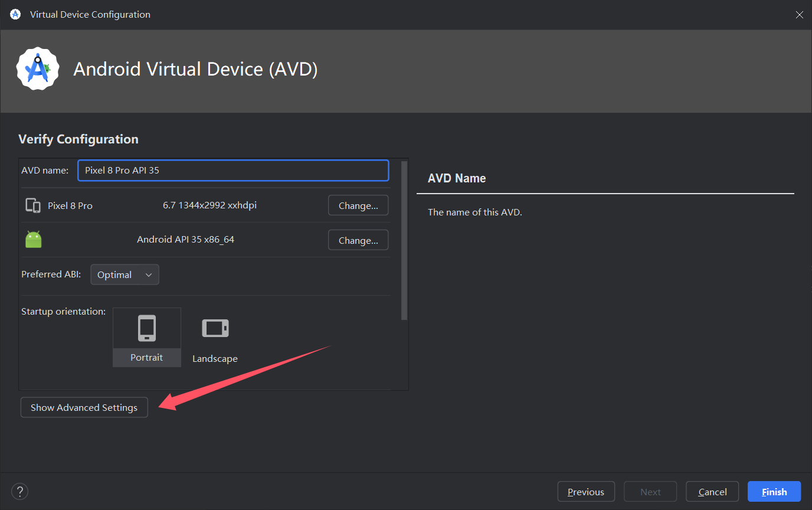Click the configuration panel vertical scrollbar

coord(404,240)
